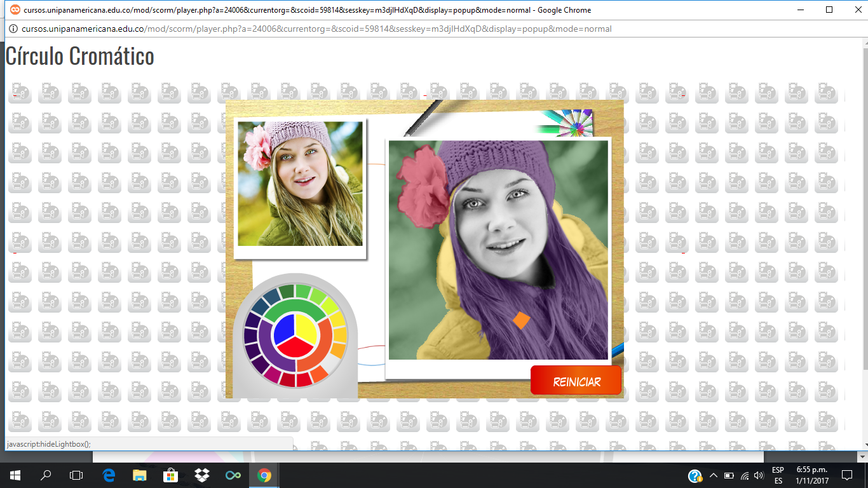
Task: Open Windows search from the taskbar
Action: [46, 475]
